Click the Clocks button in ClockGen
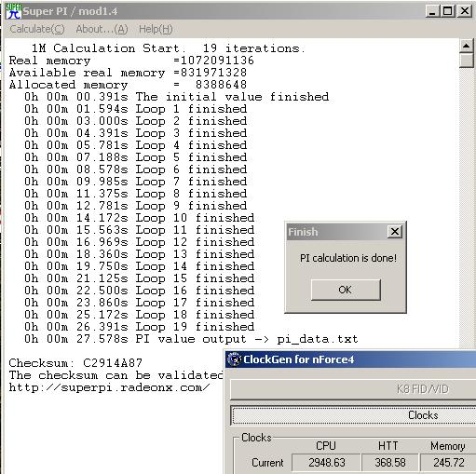 353,415
